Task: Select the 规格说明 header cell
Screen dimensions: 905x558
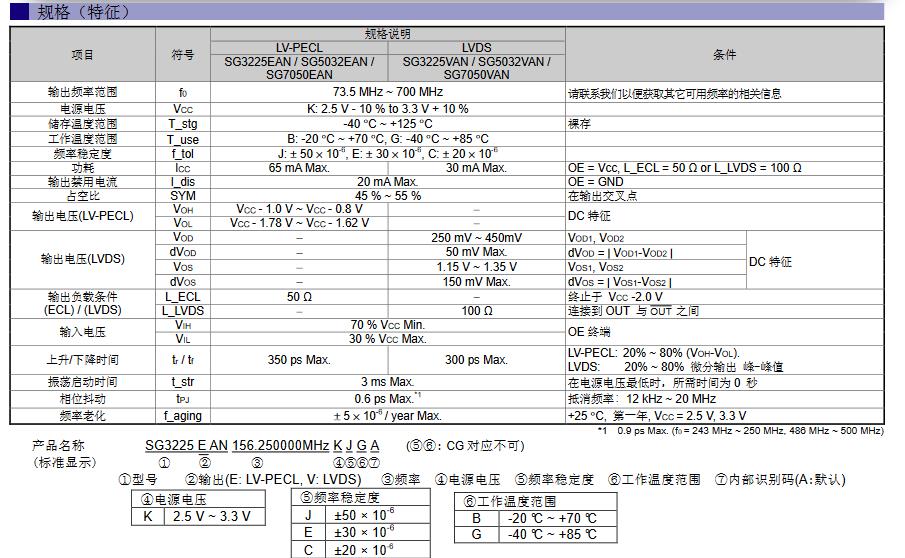Action: tap(387, 33)
